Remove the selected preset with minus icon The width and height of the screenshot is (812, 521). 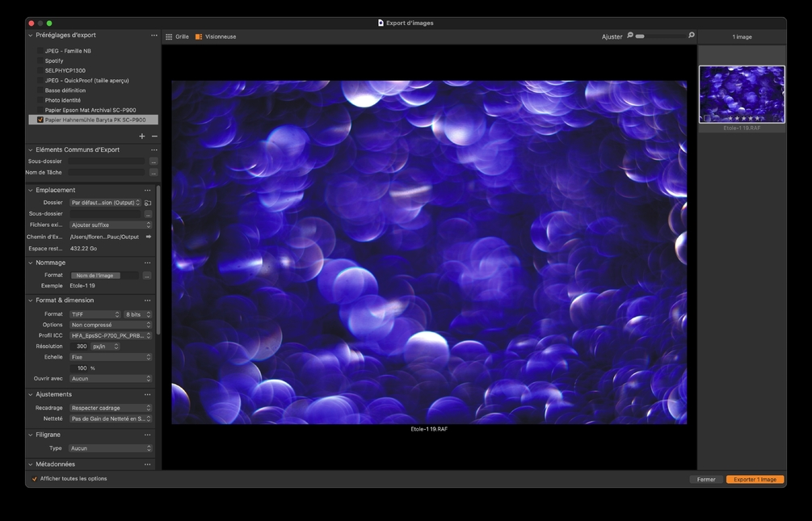coord(154,137)
